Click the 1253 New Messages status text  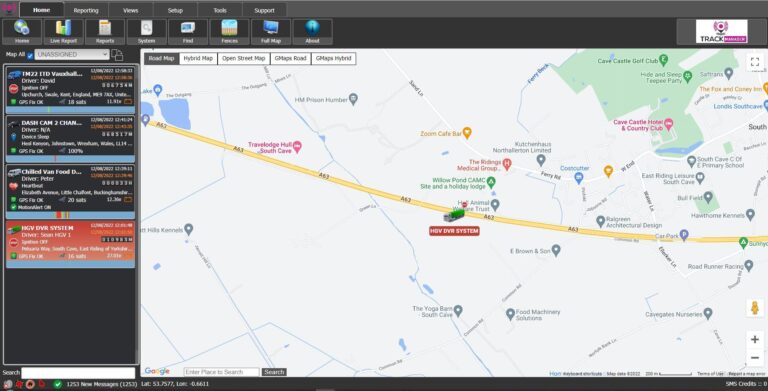tap(101, 384)
